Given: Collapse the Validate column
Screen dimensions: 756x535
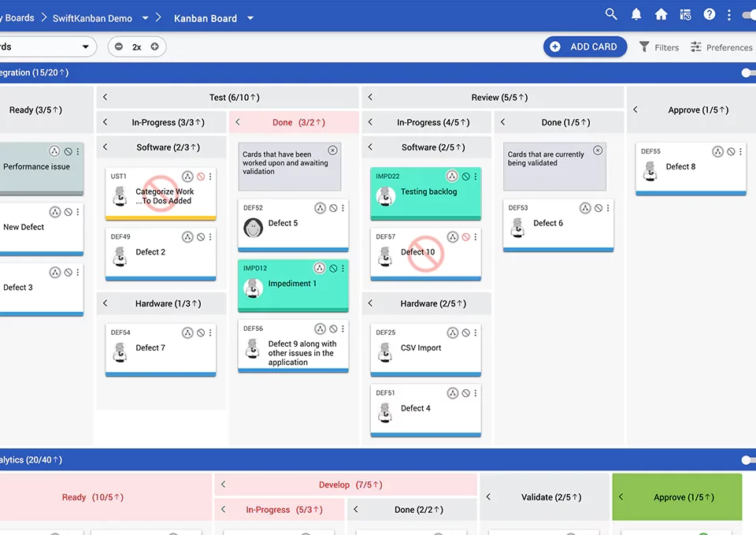Looking at the screenshot, I should pyautogui.click(x=488, y=496).
